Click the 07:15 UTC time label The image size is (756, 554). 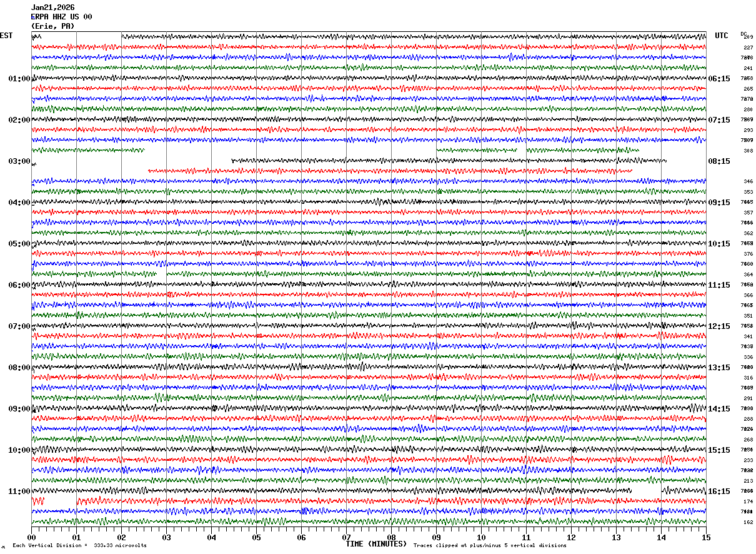pyautogui.click(x=719, y=120)
